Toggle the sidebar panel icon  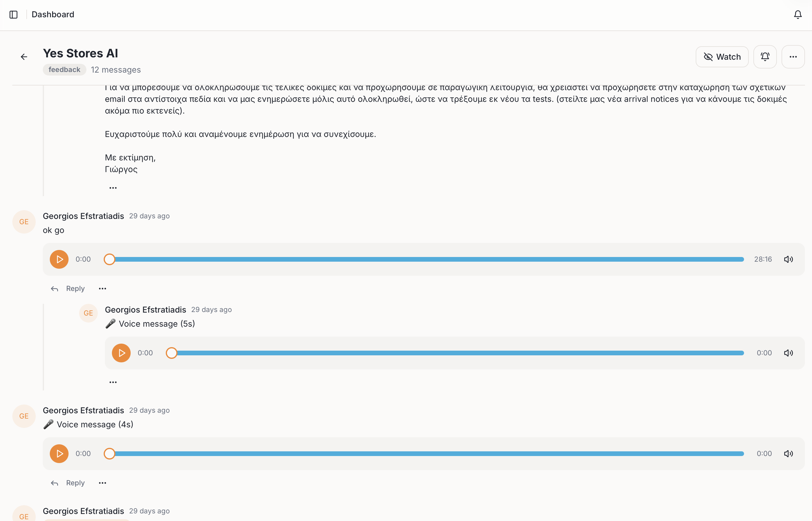click(x=13, y=15)
